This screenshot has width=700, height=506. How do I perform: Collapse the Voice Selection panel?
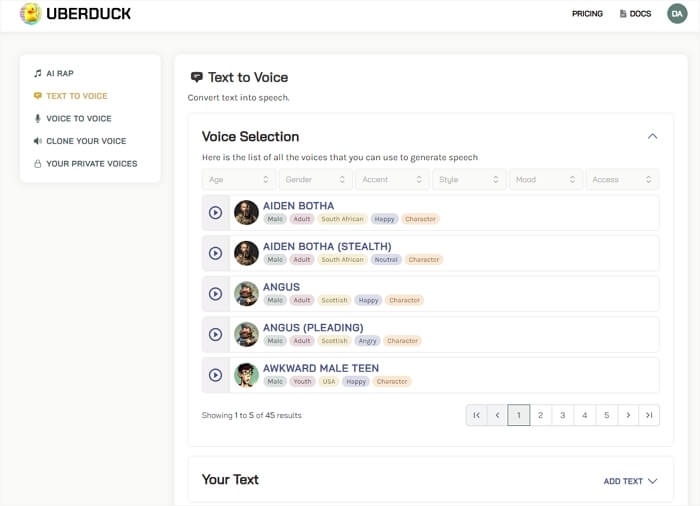click(652, 136)
